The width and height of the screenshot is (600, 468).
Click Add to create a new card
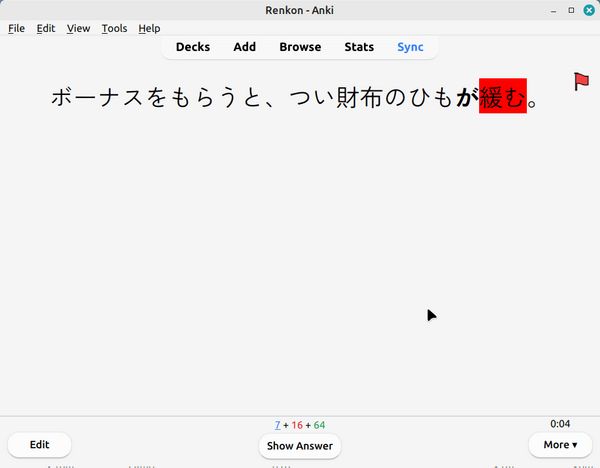pos(245,47)
